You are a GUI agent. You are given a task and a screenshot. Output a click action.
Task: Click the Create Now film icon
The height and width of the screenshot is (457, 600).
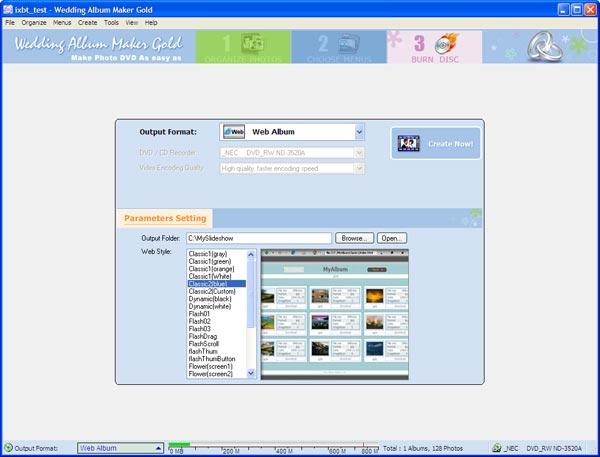pyautogui.click(x=408, y=144)
